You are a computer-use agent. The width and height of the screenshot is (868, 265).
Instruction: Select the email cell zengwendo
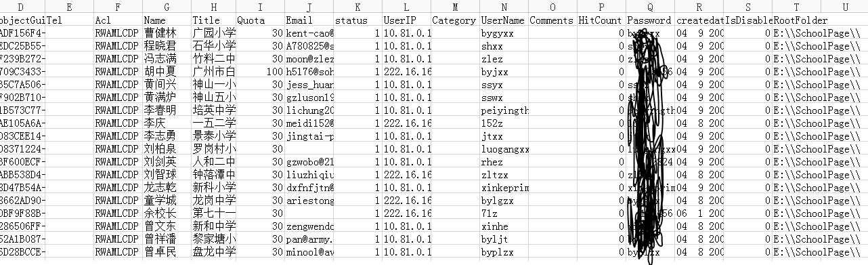click(x=309, y=226)
